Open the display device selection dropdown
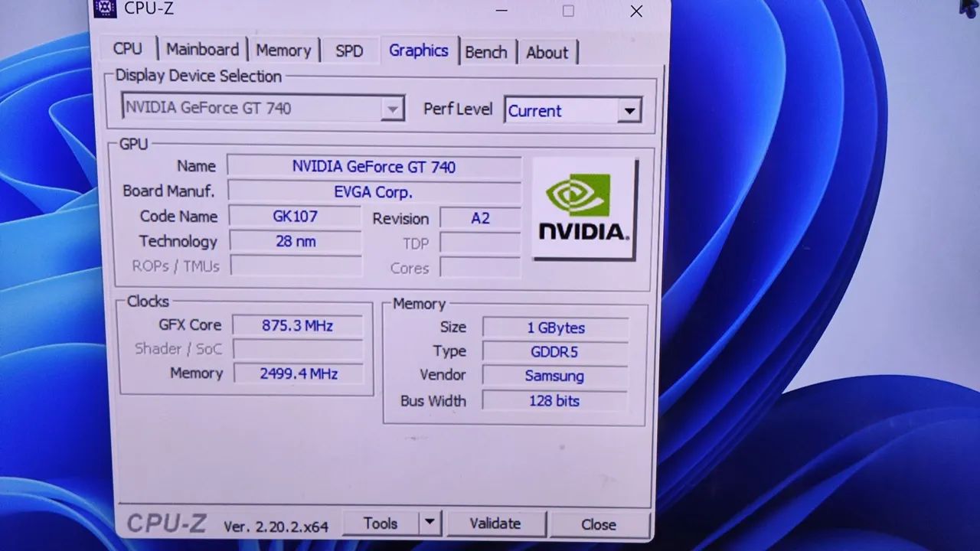 pyautogui.click(x=263, y=108)
